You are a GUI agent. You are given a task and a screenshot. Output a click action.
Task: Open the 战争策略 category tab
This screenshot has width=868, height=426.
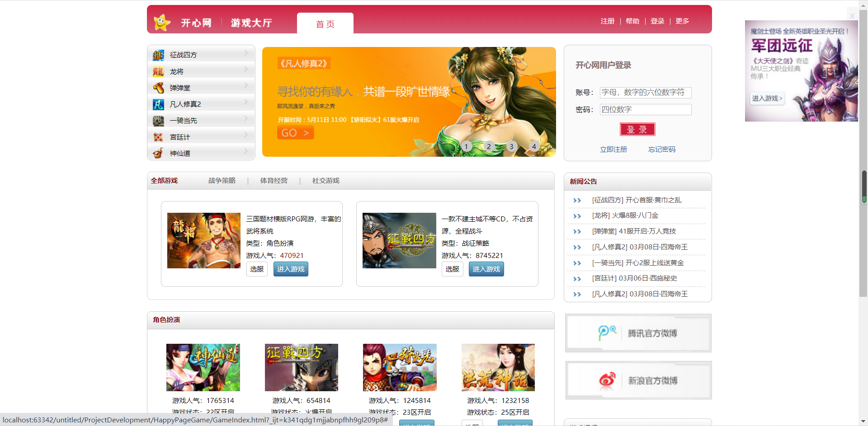[222, 180]
